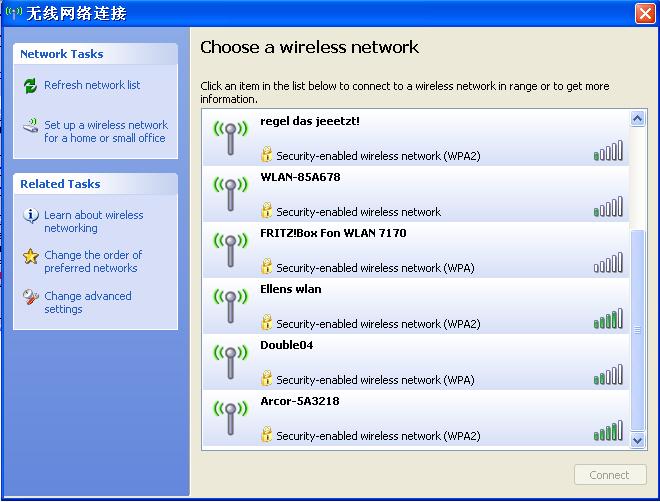Click the advanced settings tools icon
The height and width of the screenshot is (502, 660).
(x=31, y=297)
